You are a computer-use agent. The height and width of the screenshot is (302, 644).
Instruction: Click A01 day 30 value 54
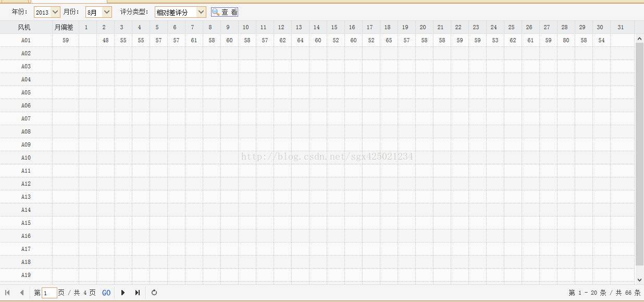click(602, 40)
